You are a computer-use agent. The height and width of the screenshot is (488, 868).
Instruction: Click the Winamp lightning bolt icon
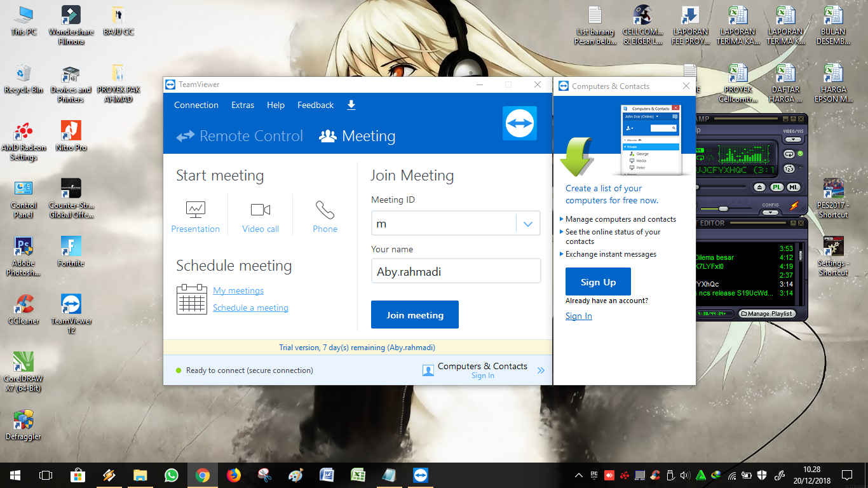pyautogui.click(x=794, y=206)
